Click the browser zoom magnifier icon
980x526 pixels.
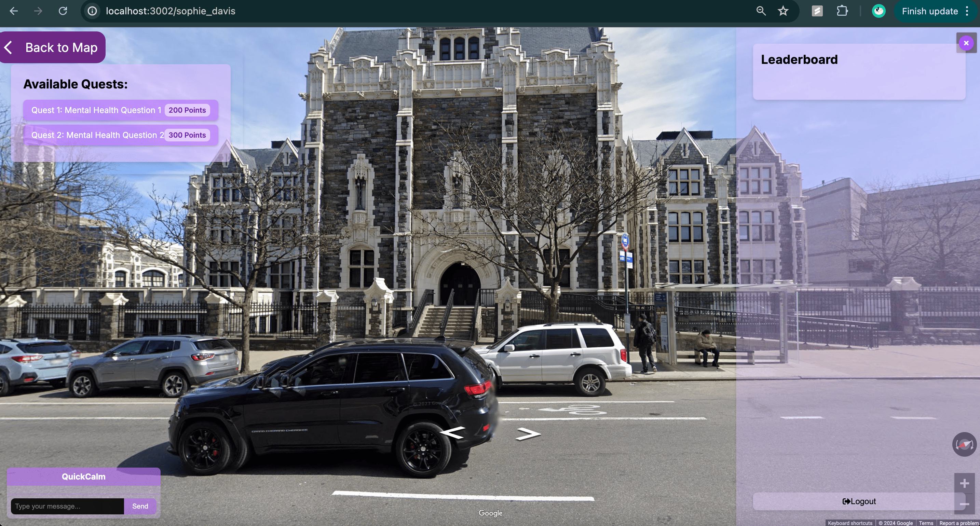point(761,11)
